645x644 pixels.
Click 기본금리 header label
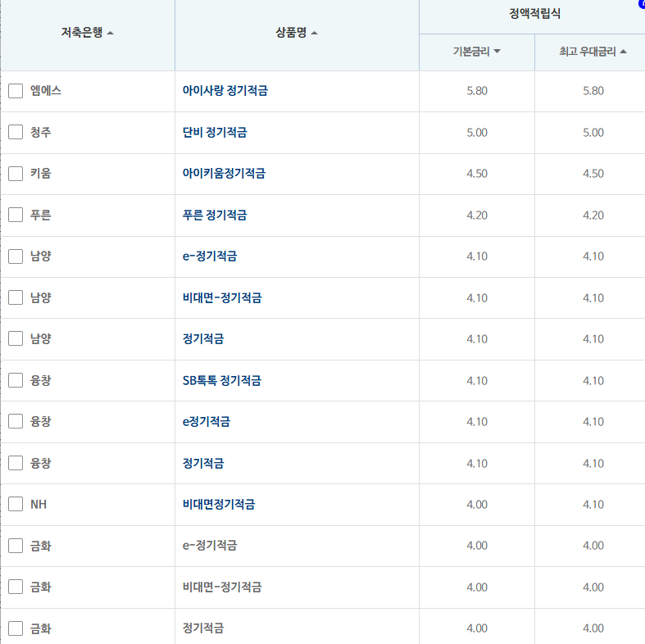tap(471, 52)
